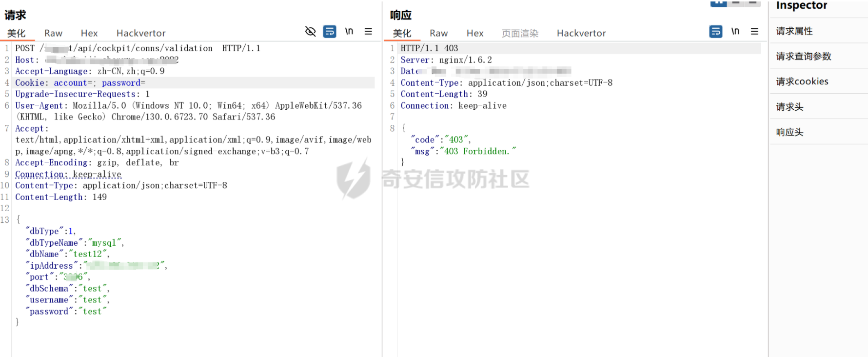Click the Upgrade-Insecure-Requests header
The height and width of the screenshot is (357, 868).
click(82, 94)
